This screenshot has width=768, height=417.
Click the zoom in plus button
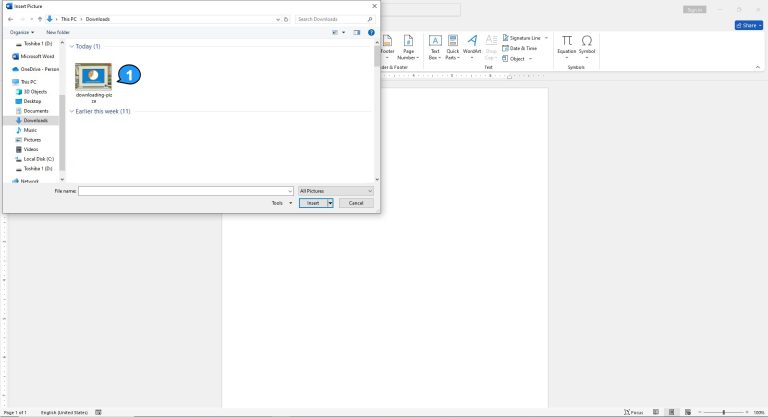[x=747, y=412]
